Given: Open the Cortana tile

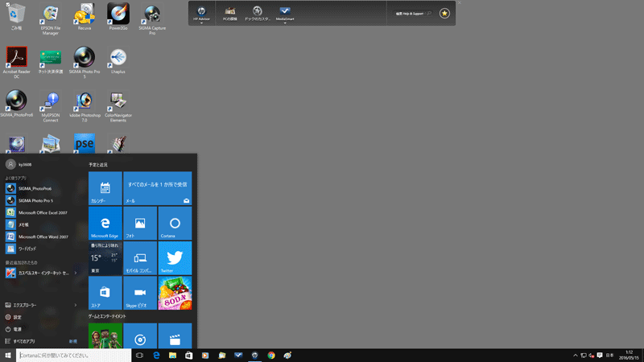Looking at the screenshot, I should (x=175, y=224).
